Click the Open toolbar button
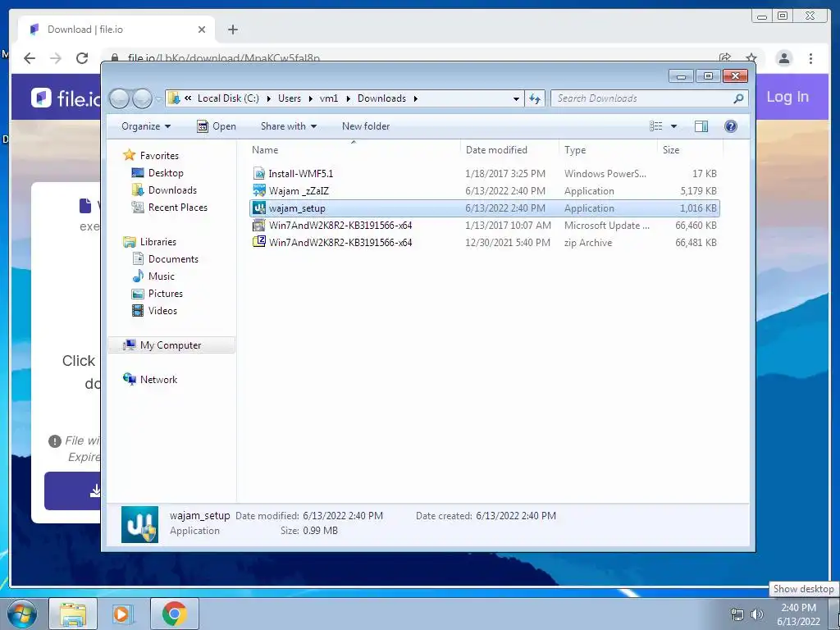This screenshot has height=630, width=840. coord(217,126)
